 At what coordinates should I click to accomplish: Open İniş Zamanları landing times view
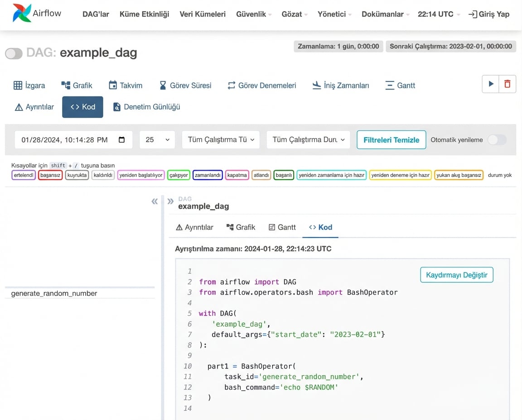click(340, 86)
